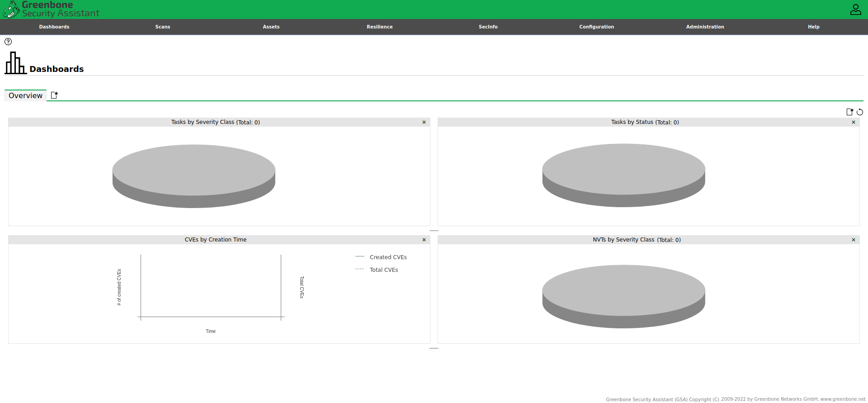Screen dimensions: 868x403
Task: Click add new display icon above the charts
Action: [850, 112]
